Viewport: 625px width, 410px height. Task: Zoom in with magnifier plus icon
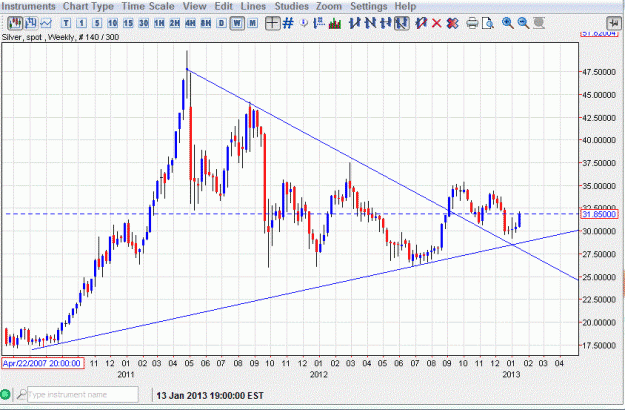[x=507, y=23]
